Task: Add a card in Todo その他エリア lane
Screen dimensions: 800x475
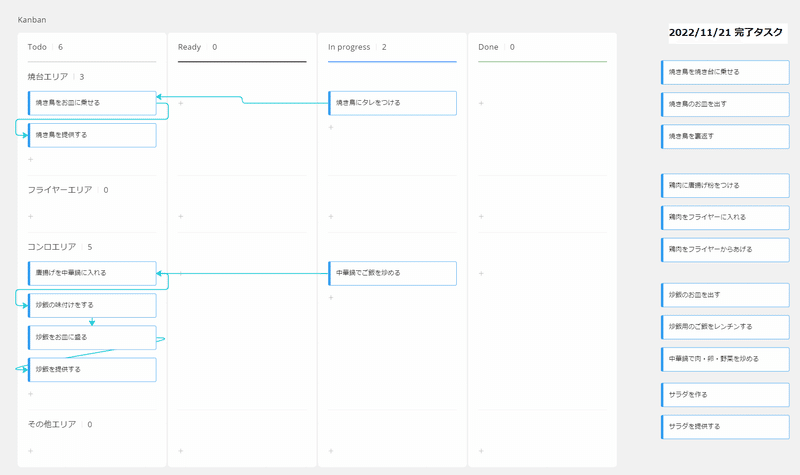Action: point(30,451)
